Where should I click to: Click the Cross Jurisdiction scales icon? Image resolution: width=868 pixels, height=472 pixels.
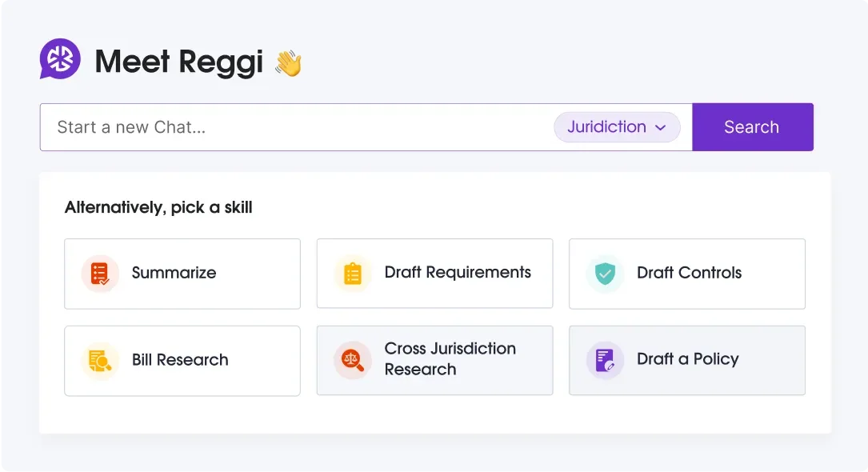point(353,360)
